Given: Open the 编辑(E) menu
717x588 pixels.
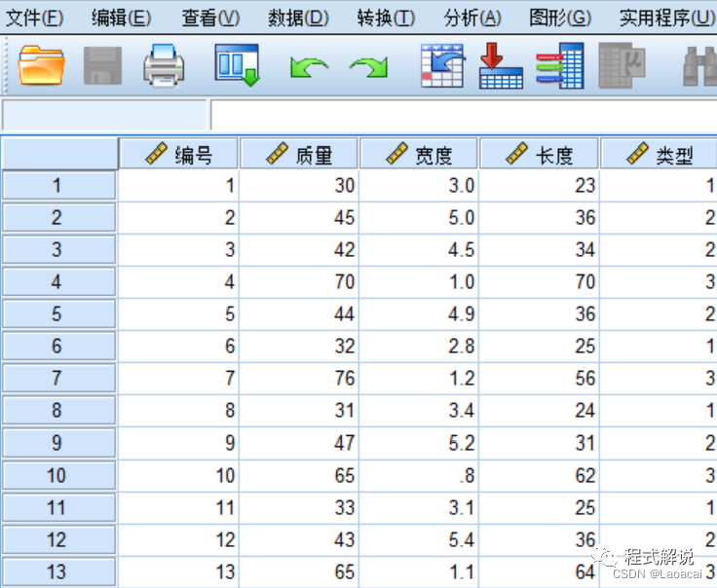Looking at the screenshot, I should tap(121, 18).
